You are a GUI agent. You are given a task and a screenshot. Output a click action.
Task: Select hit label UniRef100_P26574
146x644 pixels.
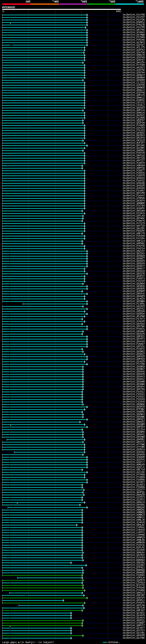point(134,163)
